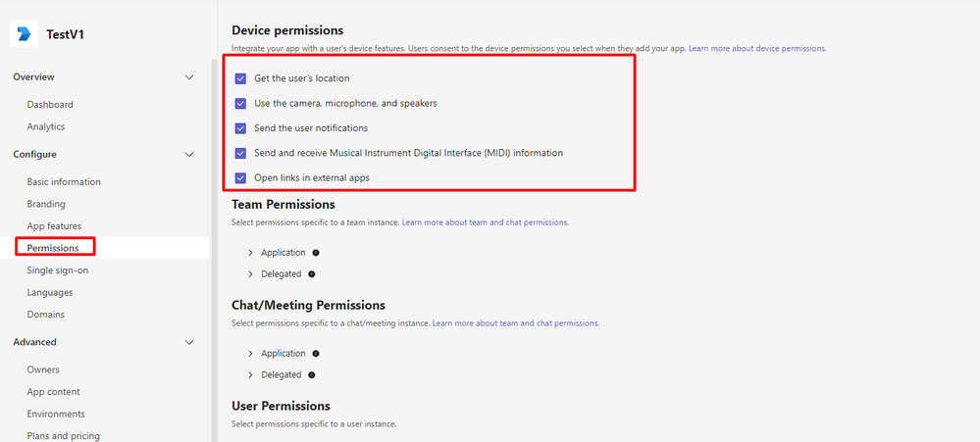Open Learn more link under Team Permissions
This screenshot has width=980, height=442.
point(485,221)
